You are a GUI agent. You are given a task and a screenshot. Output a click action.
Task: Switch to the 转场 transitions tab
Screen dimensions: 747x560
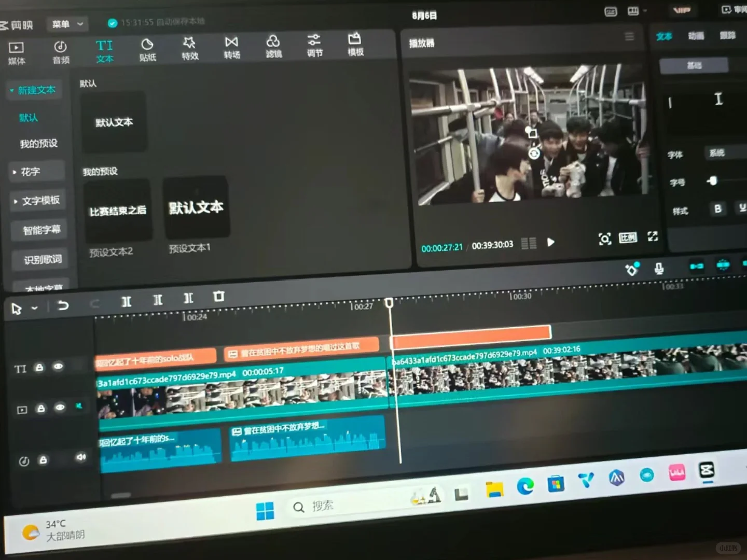(232, 47)
